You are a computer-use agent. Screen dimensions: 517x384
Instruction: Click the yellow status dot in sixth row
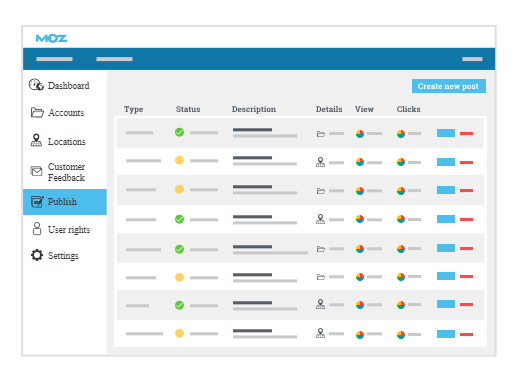[x=179, y=277]
